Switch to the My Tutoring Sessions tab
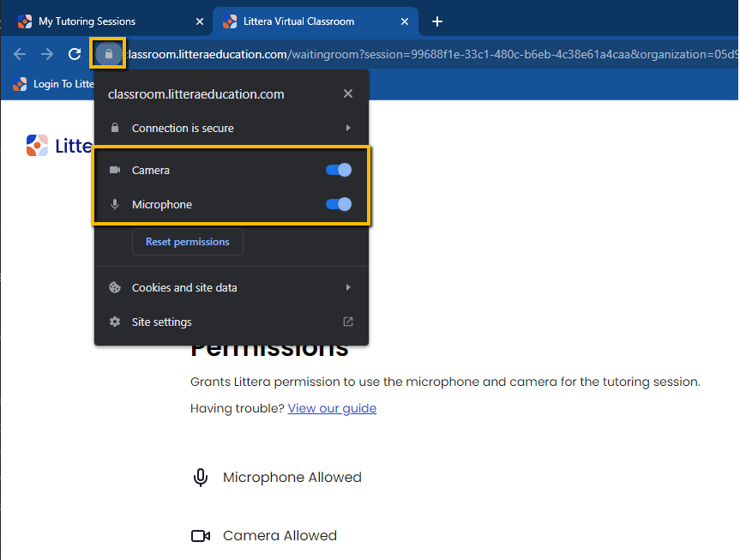 point(111,21)
